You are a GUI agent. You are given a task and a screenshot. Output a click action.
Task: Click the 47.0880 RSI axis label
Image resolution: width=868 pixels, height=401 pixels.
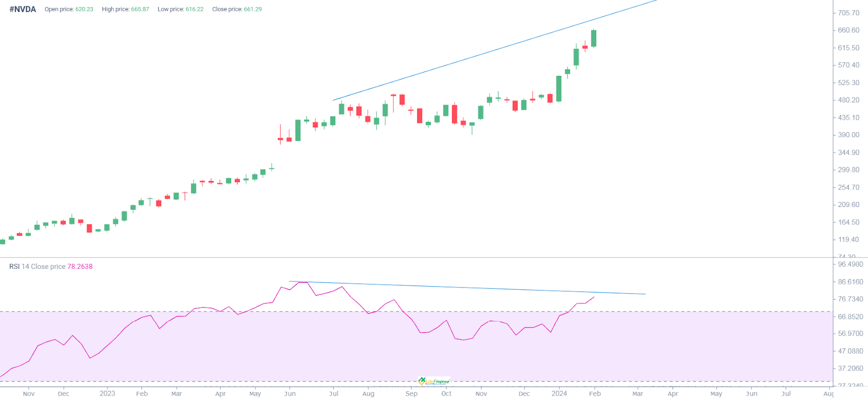tap(850, 351)
